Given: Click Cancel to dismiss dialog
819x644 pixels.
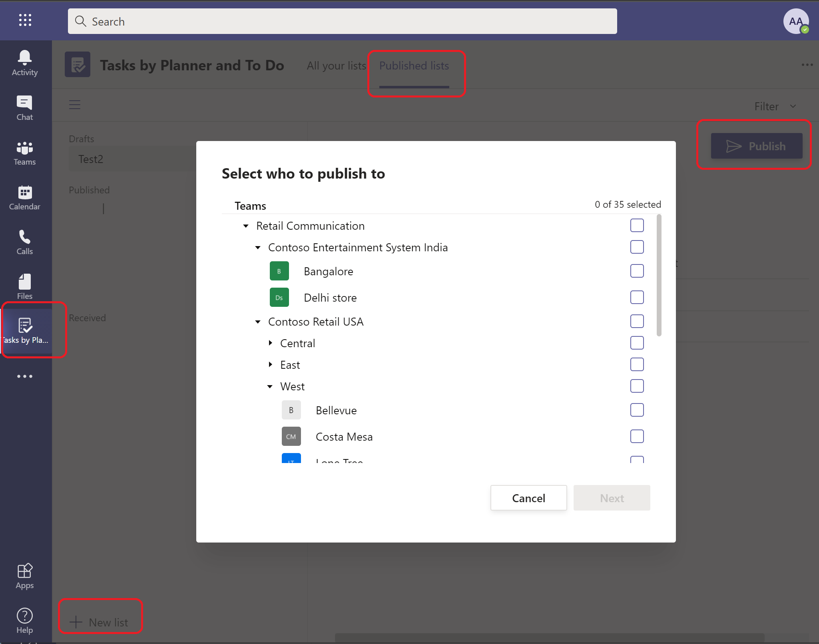Looking at the screenshot, I should point(528,498).
